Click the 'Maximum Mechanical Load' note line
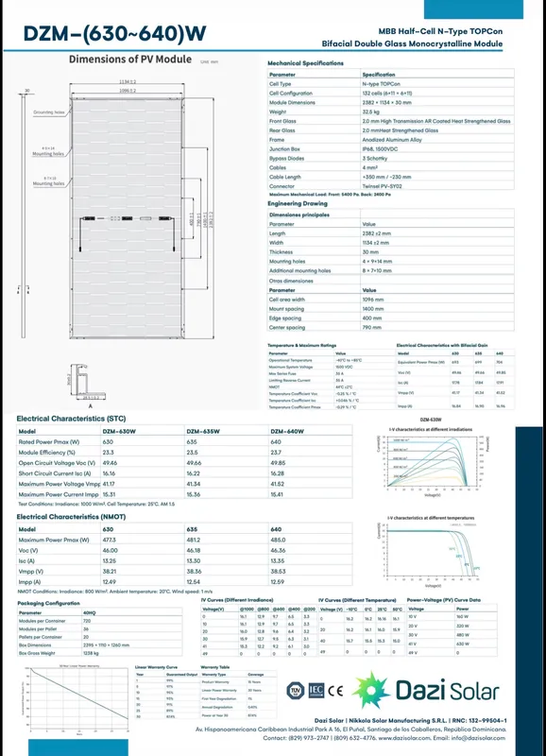Screen dimensions: 546x756 click(x=330, y=195)
